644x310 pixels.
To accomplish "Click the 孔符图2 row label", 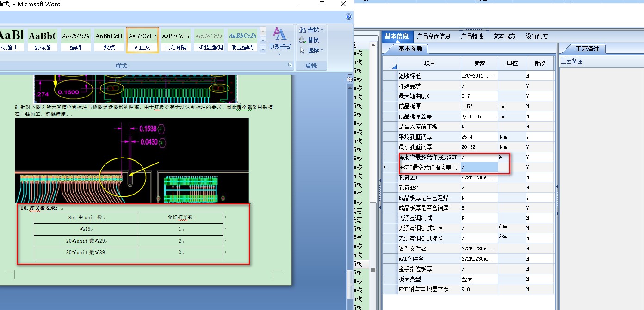I will 408,188.
